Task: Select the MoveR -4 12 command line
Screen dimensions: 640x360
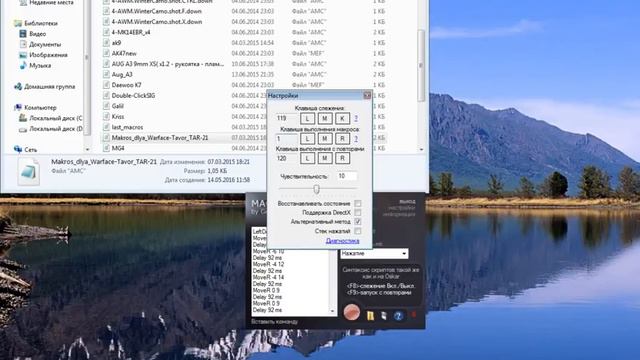Action: [x=268, y=264]
